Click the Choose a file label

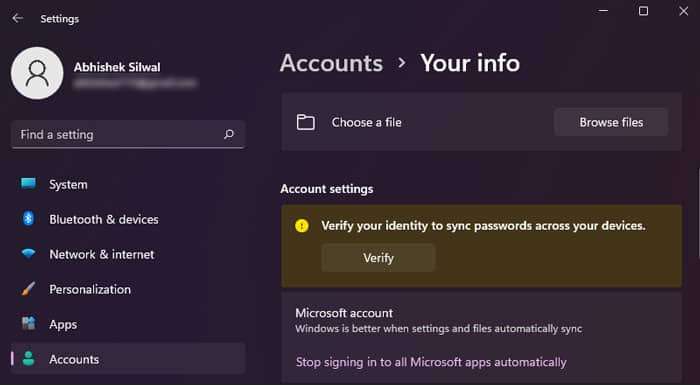[x=367, y=122]
